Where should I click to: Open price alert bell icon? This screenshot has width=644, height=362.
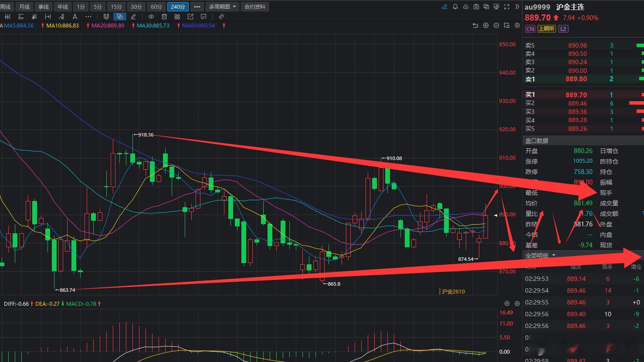pos(455,7)
